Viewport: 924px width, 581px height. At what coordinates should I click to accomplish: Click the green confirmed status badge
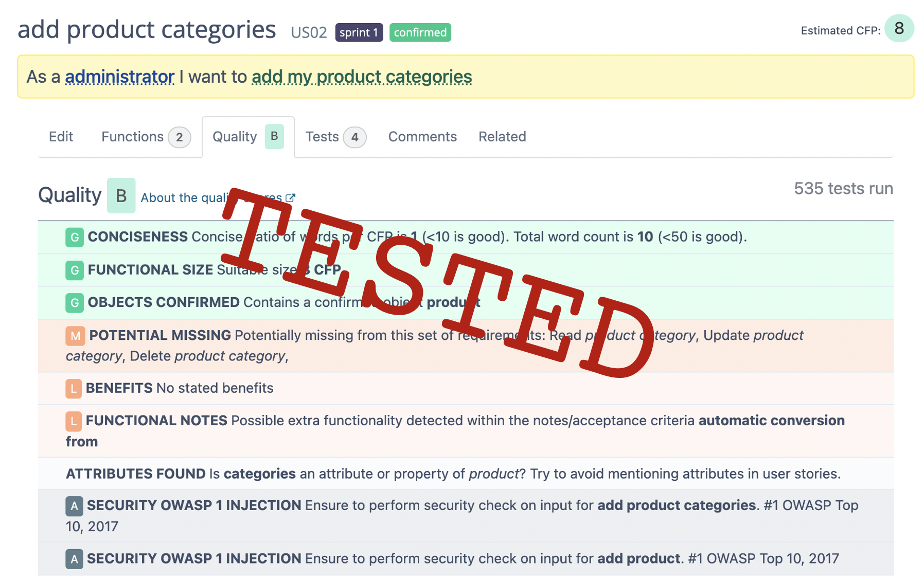[420, 32]
